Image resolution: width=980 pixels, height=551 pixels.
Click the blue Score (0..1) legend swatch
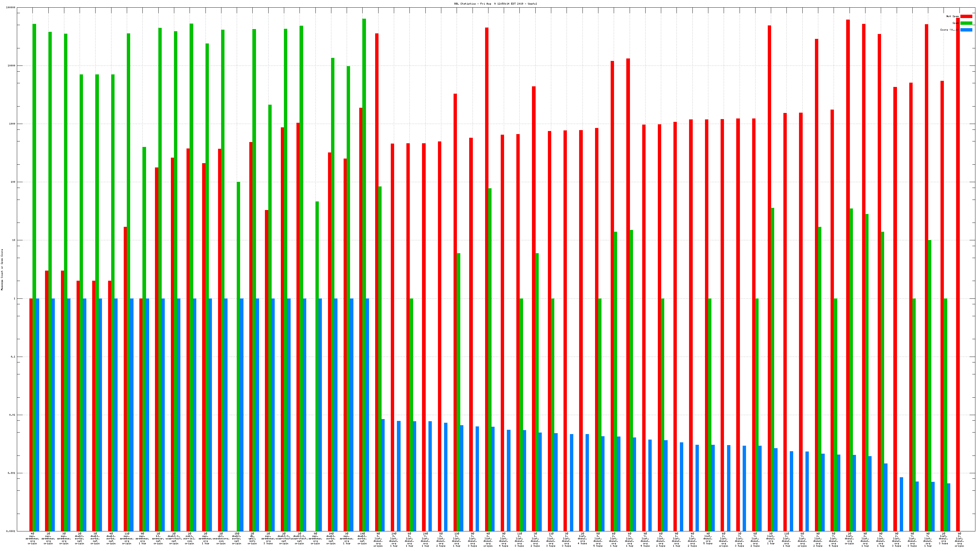[x=966, y=30]
